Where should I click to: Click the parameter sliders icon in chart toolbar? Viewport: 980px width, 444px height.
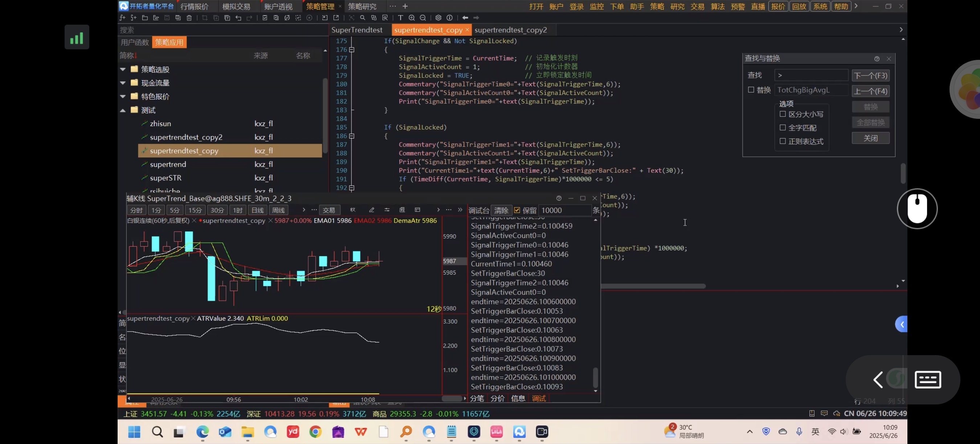click(387, 210)
